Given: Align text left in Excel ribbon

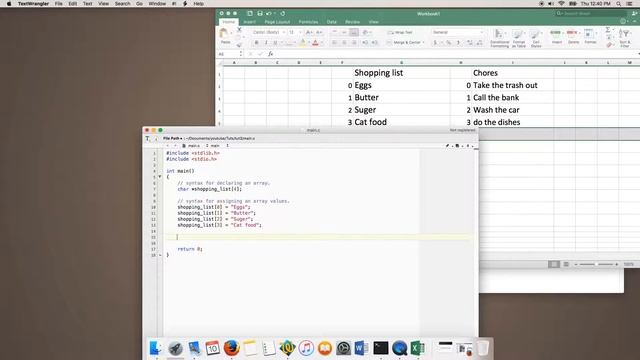Looking at the screenshot, I should tap(334, 42).
